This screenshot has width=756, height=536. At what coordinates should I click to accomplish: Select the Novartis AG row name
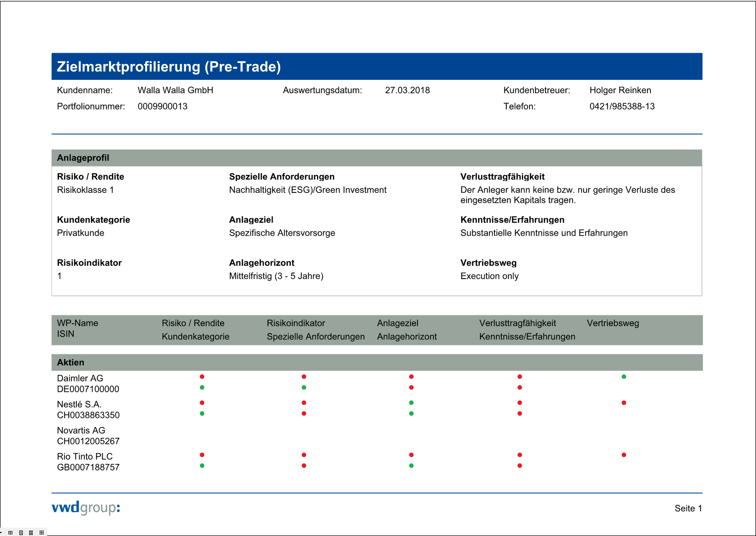point(81,430)
